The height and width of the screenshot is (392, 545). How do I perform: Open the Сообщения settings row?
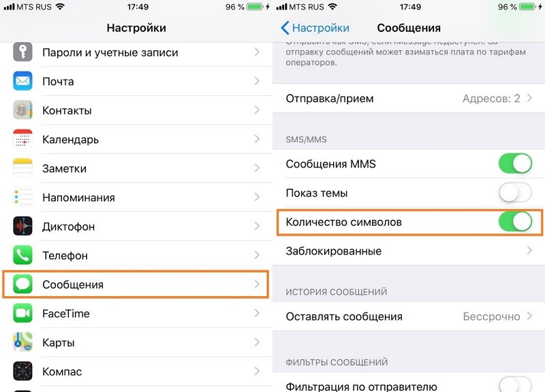pos(136,284)
